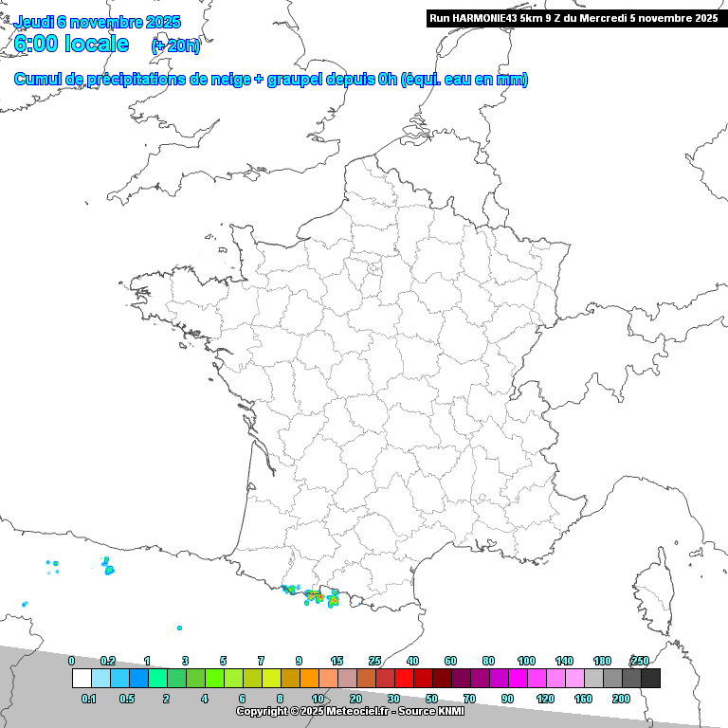728x728 pixels.
Task: Click the '6:00 locale' time label
Action: pyautogui.click(x=72, y=44)
